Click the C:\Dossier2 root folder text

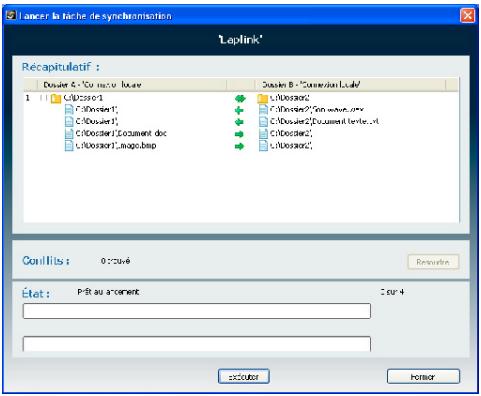coord(290,98)
